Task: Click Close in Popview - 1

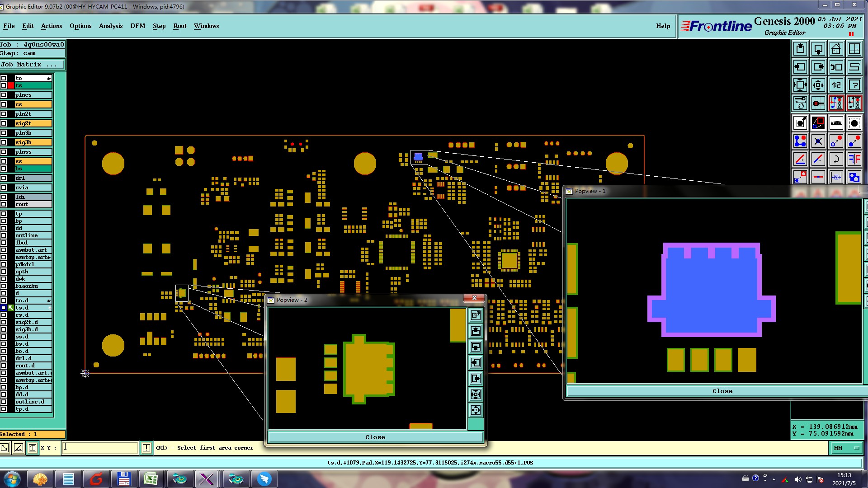Action: pyautogui.click(x=722, y=391)
